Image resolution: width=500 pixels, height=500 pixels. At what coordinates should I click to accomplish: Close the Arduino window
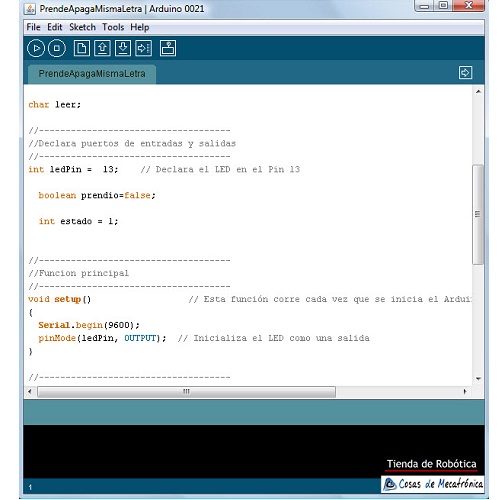coord(468,6)
